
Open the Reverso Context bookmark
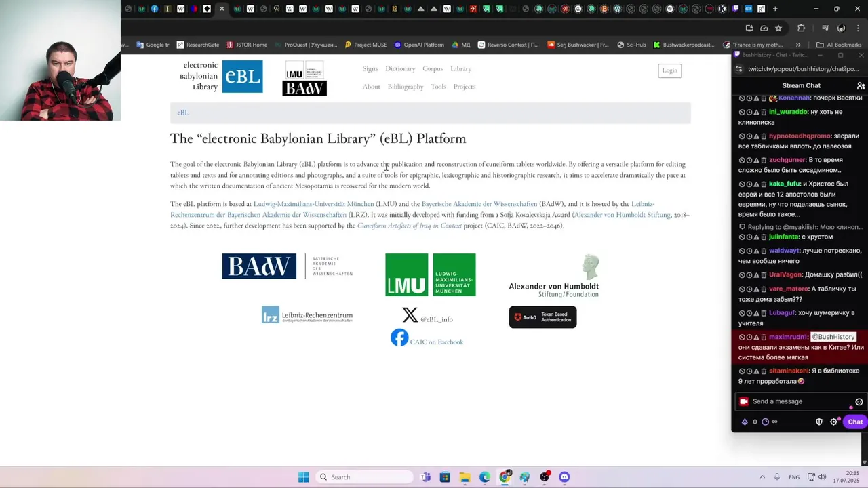508,45
